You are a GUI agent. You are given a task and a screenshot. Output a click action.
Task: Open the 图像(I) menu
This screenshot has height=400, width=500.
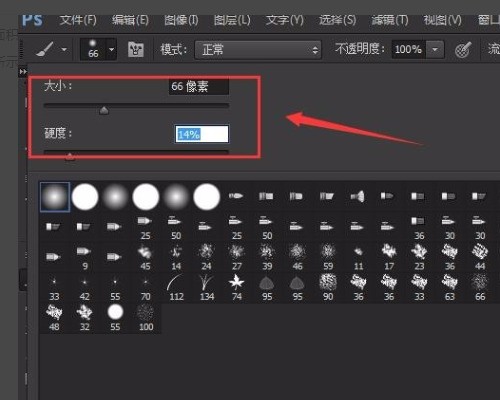pos(181,20)
